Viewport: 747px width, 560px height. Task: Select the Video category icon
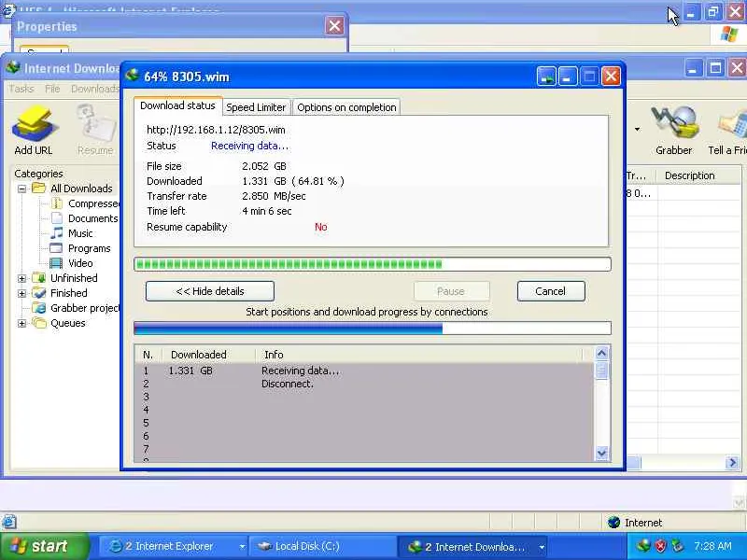[x=56, y=263]
